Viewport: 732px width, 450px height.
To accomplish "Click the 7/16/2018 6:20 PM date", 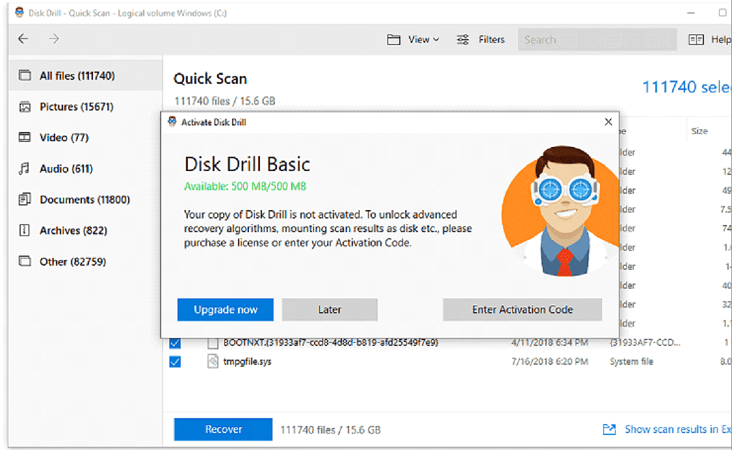I will (x=549, y=362).
